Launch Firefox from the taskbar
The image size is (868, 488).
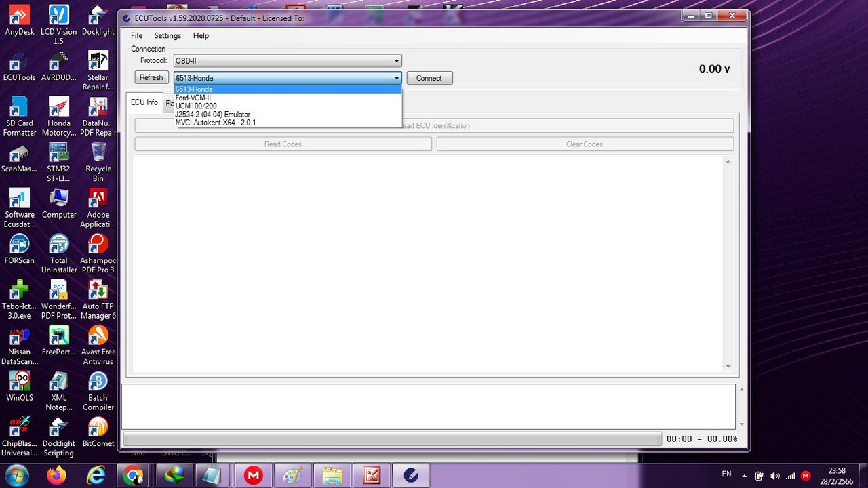pyautogui.click(x=57, y=476)
